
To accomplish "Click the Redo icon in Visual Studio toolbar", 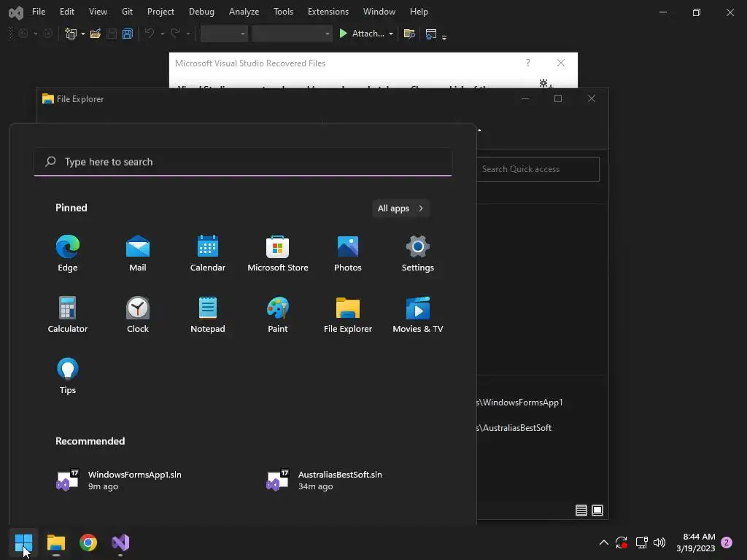I will [x=175, y=34].
